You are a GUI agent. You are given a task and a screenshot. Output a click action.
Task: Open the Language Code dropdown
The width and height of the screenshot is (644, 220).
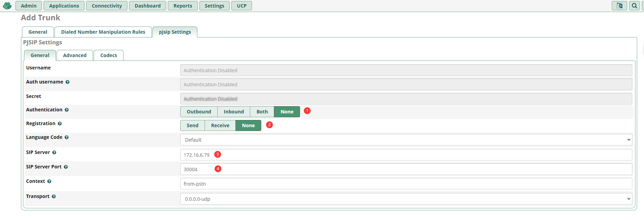click(406, 140)
